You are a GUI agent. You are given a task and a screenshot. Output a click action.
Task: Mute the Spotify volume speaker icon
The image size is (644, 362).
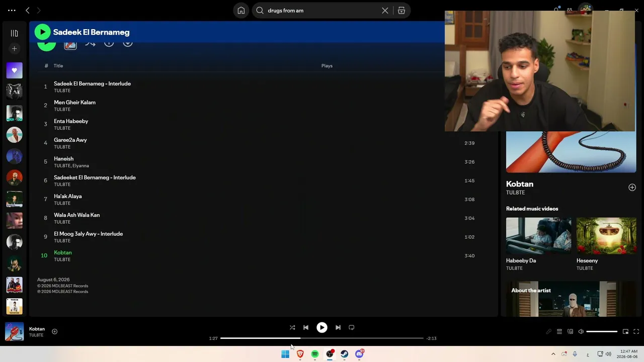pyautogui.click(x=581, y=332)
